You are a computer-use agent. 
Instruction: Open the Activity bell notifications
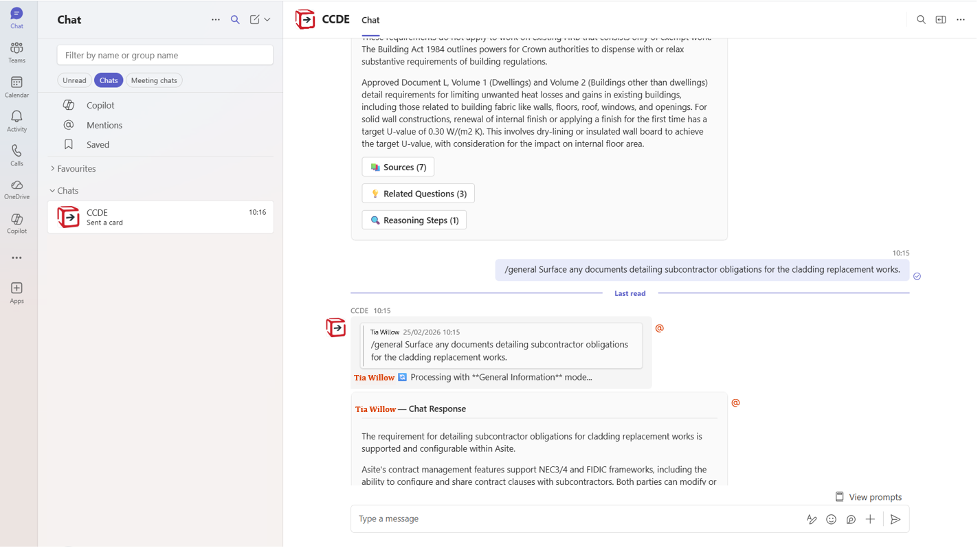coord(16,121)
